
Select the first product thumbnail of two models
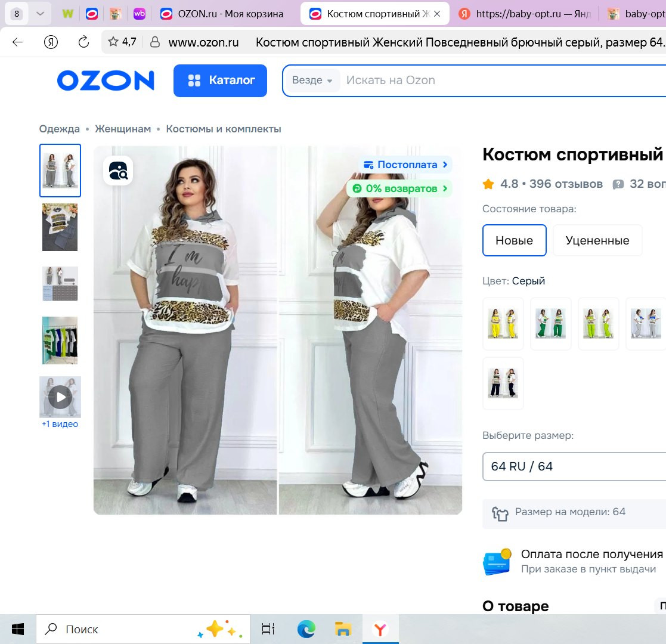pos(60,171)
